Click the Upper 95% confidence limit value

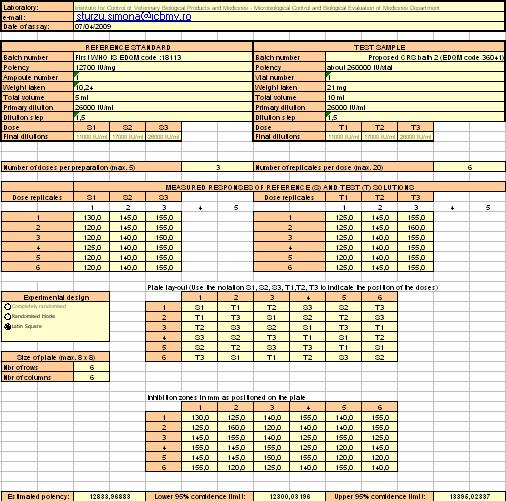point(469,496)
